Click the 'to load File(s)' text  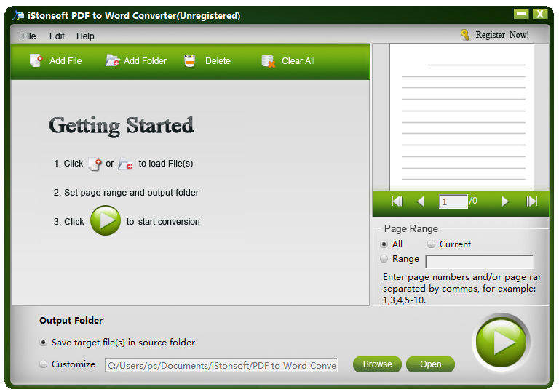(x=166, y=164)
